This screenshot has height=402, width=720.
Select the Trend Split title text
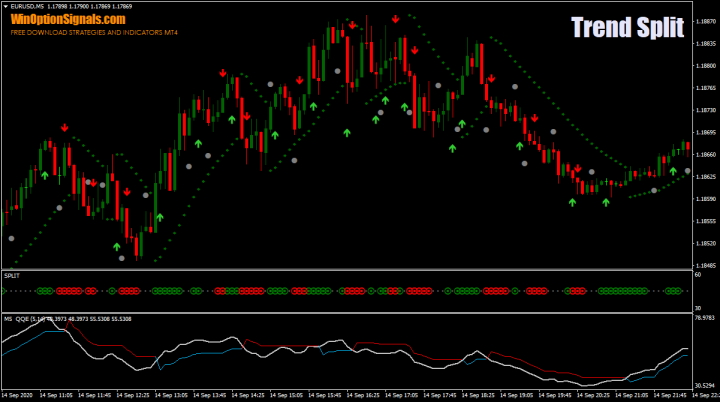point(627,28)
